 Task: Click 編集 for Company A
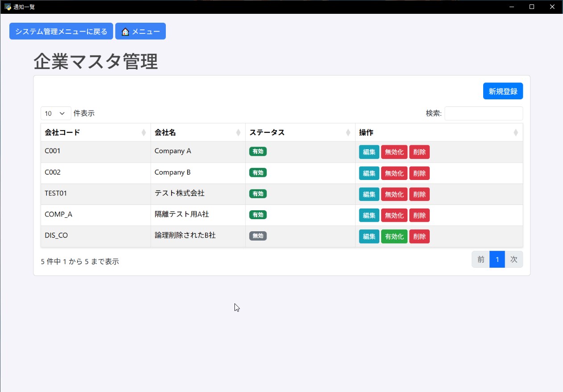coord(369,152)
